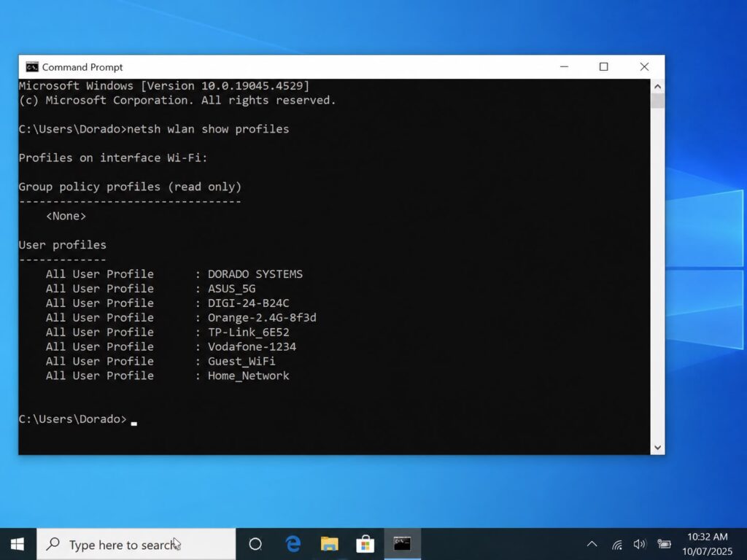Click the User profiles heading
This screenshot has width=747, height=560.
click(x=63, y=245)
